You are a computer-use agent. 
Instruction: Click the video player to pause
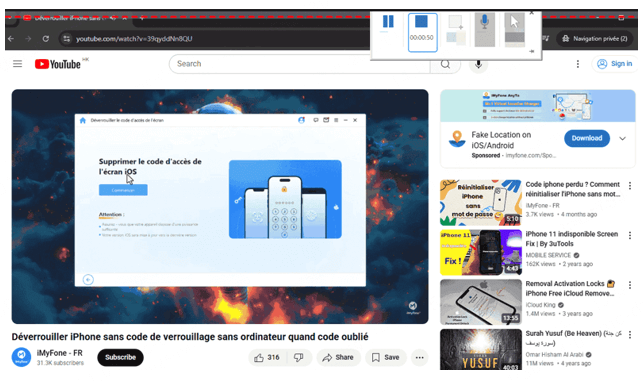(220, 207)
